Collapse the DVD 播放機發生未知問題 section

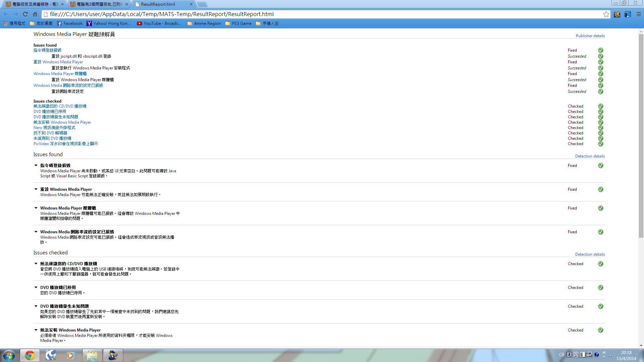[x=36, y=306]
